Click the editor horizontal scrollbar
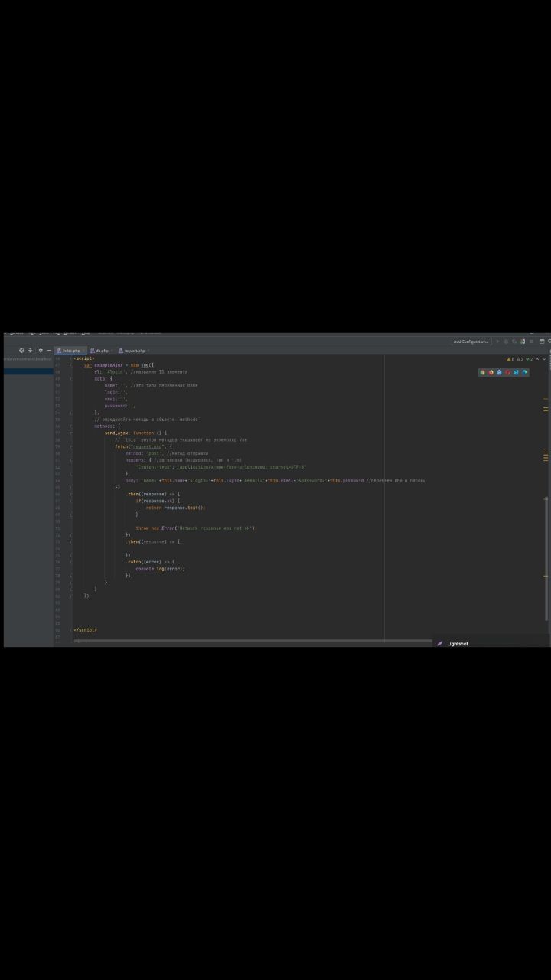 253,641
